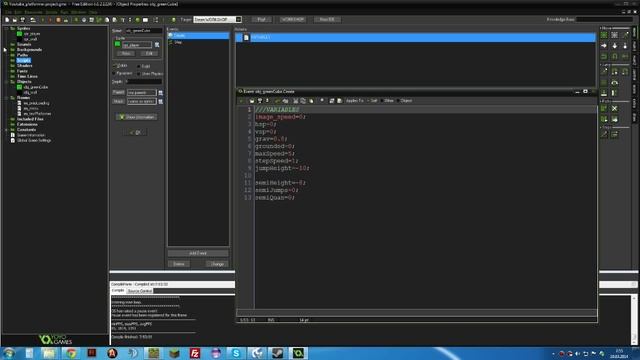Toggle the Solid checkbox
The image size is (640, 360).
point(139,66)
